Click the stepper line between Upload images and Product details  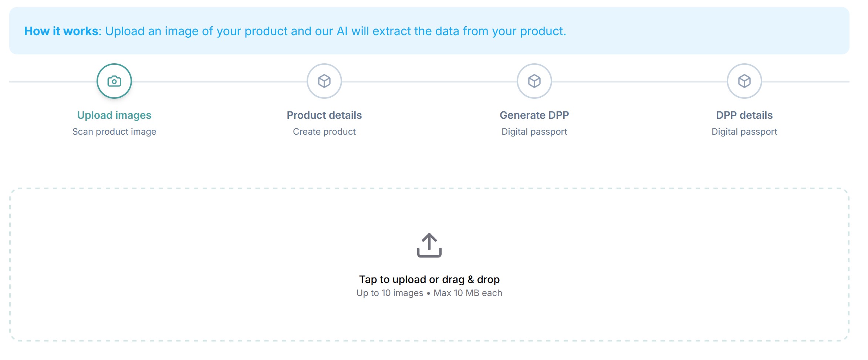click(x=219, y=81)
